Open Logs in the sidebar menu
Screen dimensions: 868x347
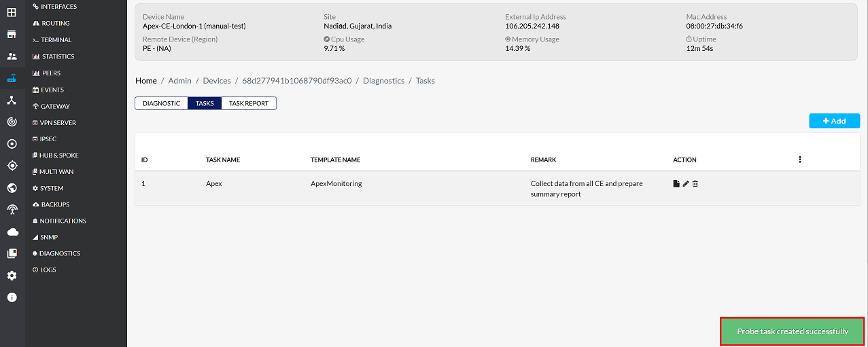48,270
